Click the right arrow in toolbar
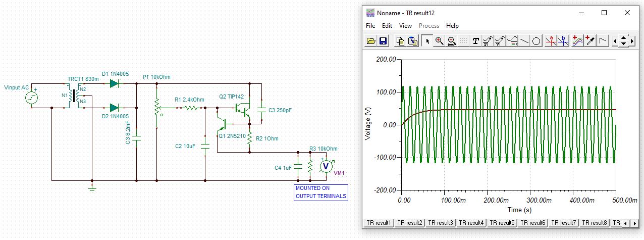This screenshot has height=240, width=644. (631, 41)
